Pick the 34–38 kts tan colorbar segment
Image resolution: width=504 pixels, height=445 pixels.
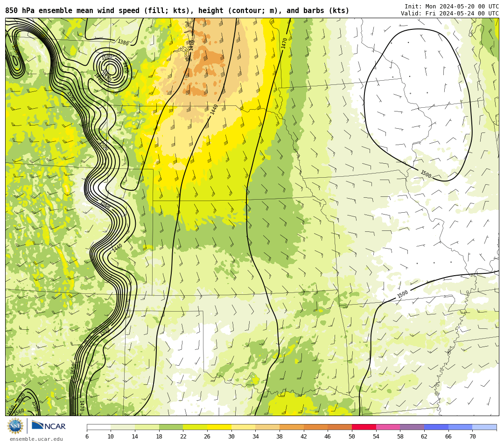point(267,427)
